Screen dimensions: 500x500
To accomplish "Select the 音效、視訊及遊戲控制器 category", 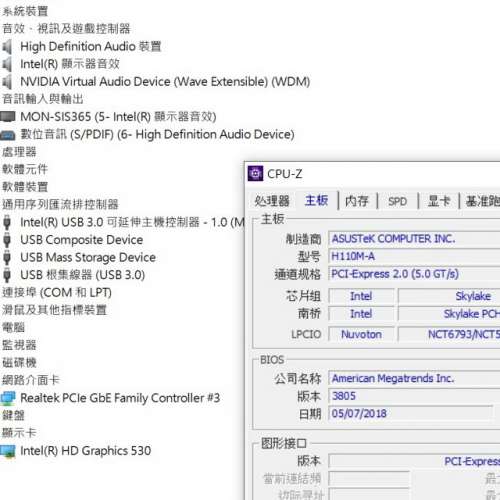I will pos(66,29).
